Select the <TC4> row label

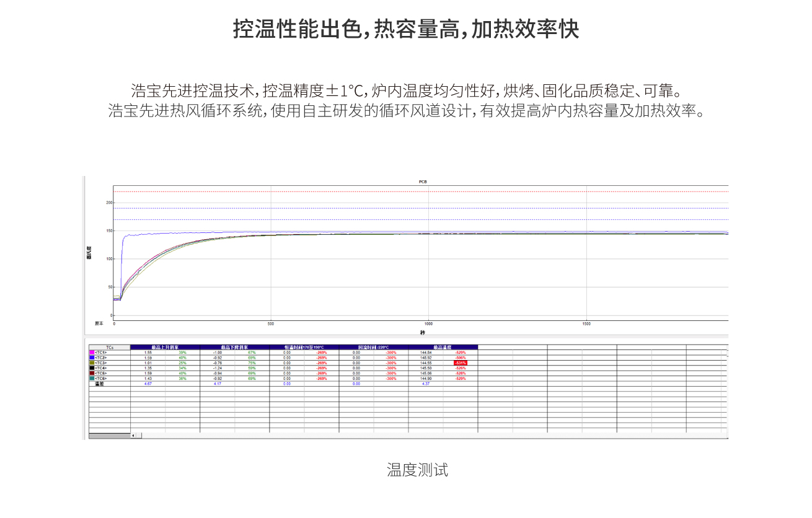[x=101, y=368]
